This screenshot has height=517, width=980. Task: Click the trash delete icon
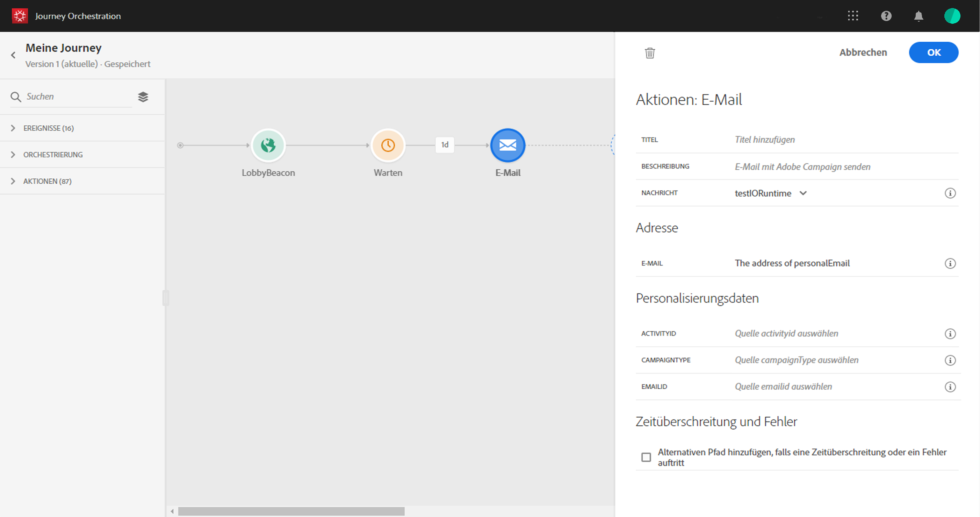[650, 53]
